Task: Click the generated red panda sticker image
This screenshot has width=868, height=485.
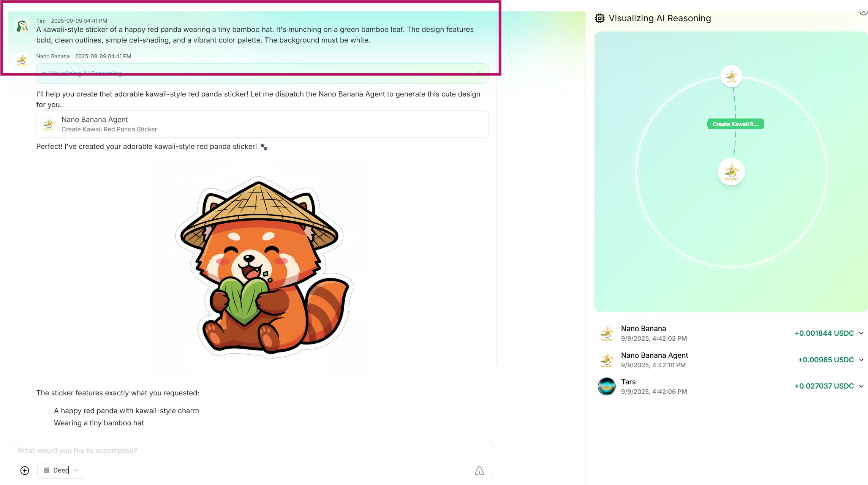Action: tap(263, 268)
